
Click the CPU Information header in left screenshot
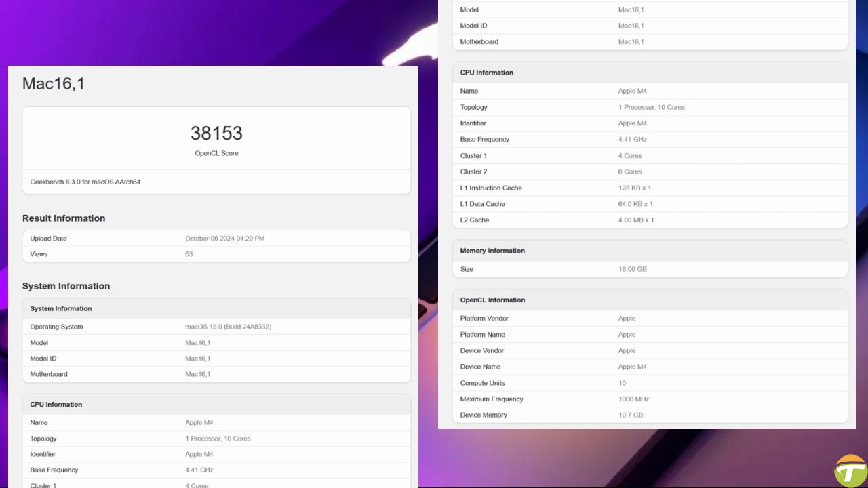click(x=56, y=405)
